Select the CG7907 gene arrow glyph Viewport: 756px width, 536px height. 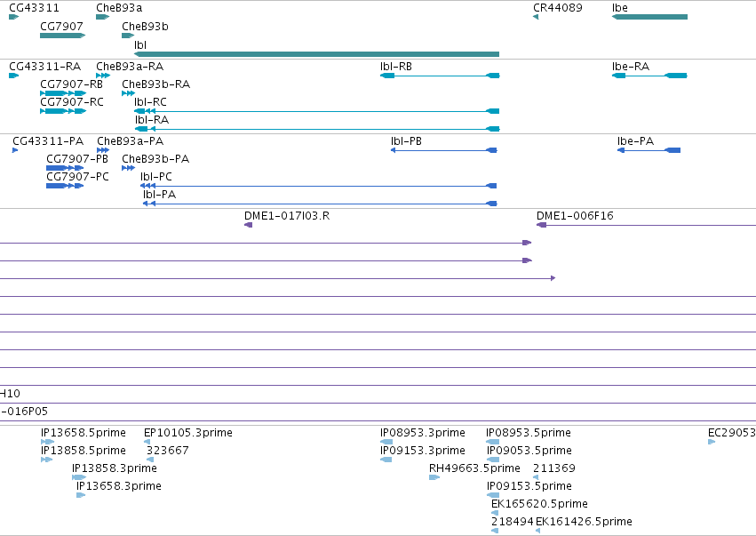pyautogui.click(x=63, y=36)
